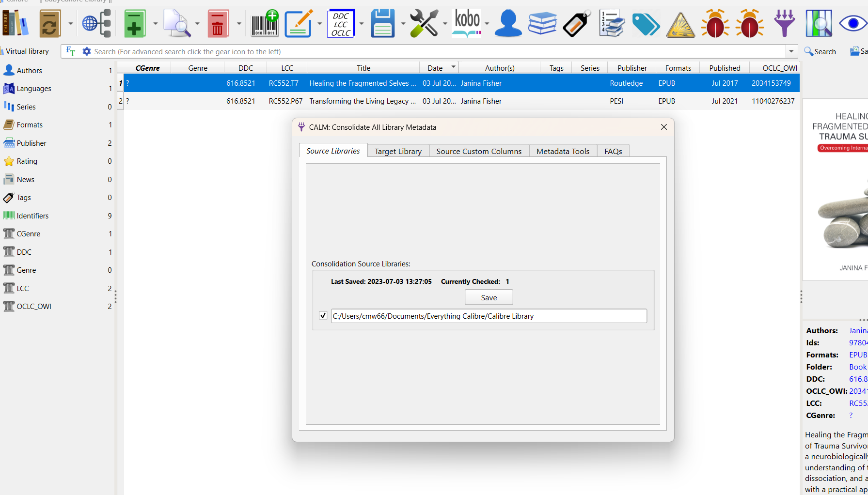Click the blue stacked books toolbar icon
868x495 pixels.
(x=542, y=23)
